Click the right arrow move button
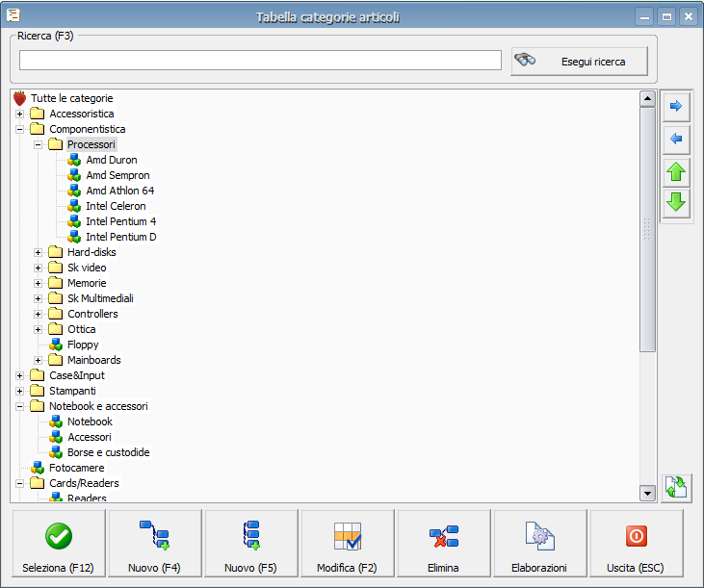The width and height of the screenshot is (704, 588). point(676,106)
